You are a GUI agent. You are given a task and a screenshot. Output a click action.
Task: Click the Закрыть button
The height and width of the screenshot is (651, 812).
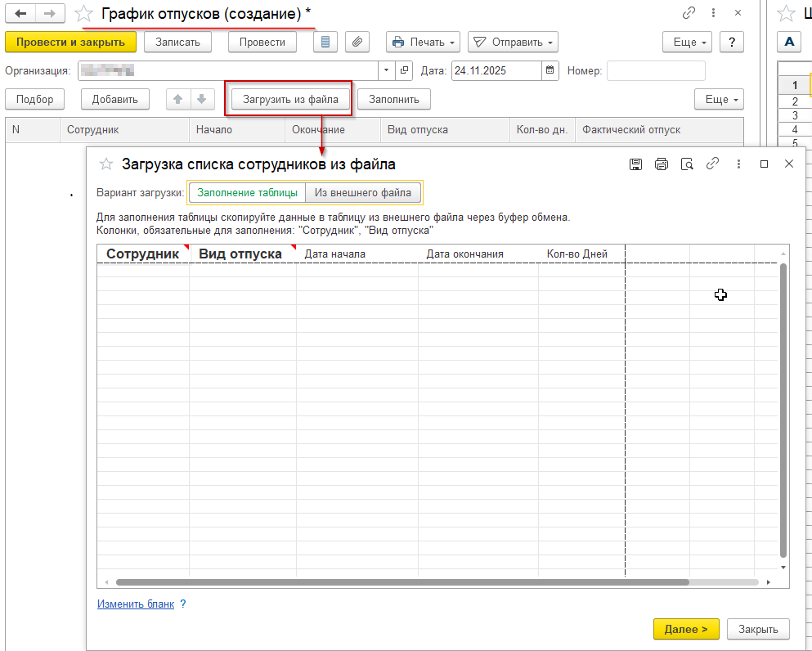coord(758,629)
